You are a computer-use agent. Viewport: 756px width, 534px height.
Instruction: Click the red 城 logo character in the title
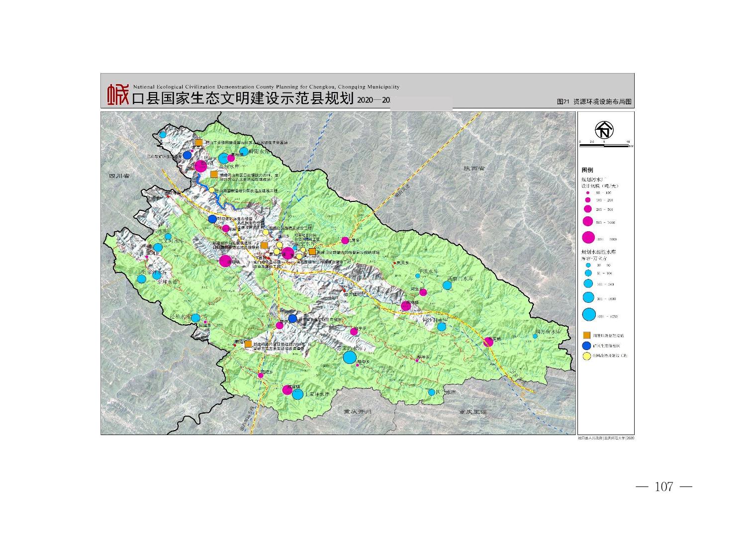pos(118,95)
